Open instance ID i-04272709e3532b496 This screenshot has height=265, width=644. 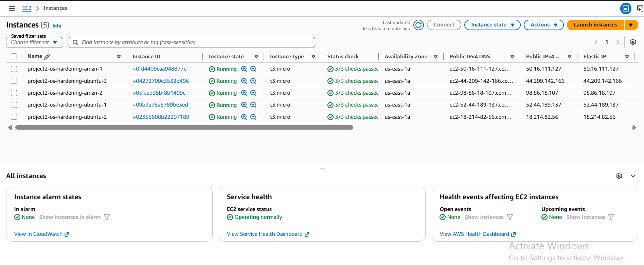click(161, 81)
